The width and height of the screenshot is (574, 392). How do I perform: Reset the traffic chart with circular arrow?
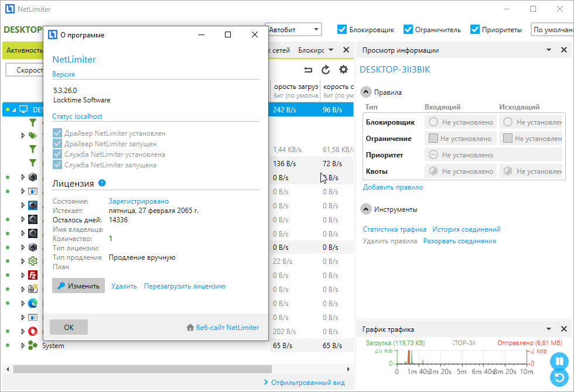tap(559, 378)
